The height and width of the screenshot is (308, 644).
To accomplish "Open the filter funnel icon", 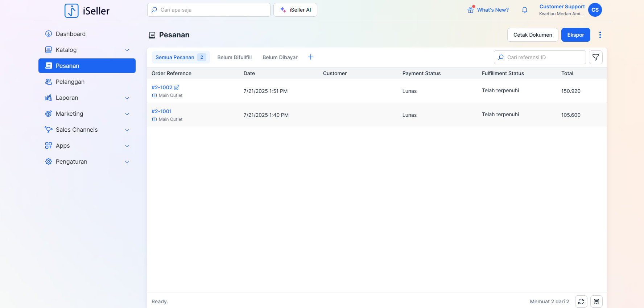I will click(595, 57).
